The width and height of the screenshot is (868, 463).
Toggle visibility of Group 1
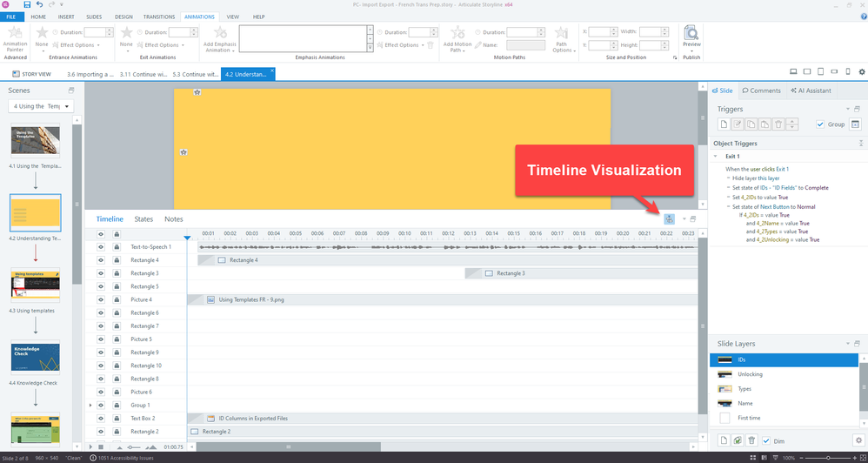click(101, 405)
